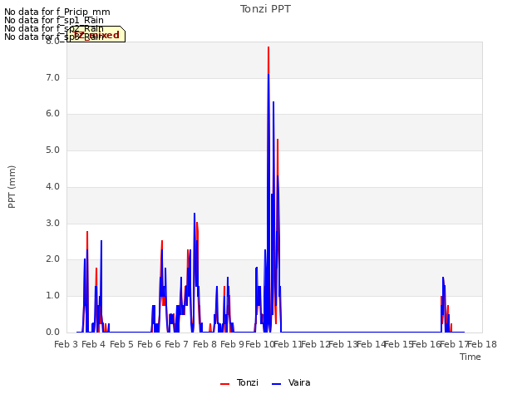Click the Feb 4 x-axis tick
The height and width of the screenshot is (399, 532).
[x=94, y=345]
